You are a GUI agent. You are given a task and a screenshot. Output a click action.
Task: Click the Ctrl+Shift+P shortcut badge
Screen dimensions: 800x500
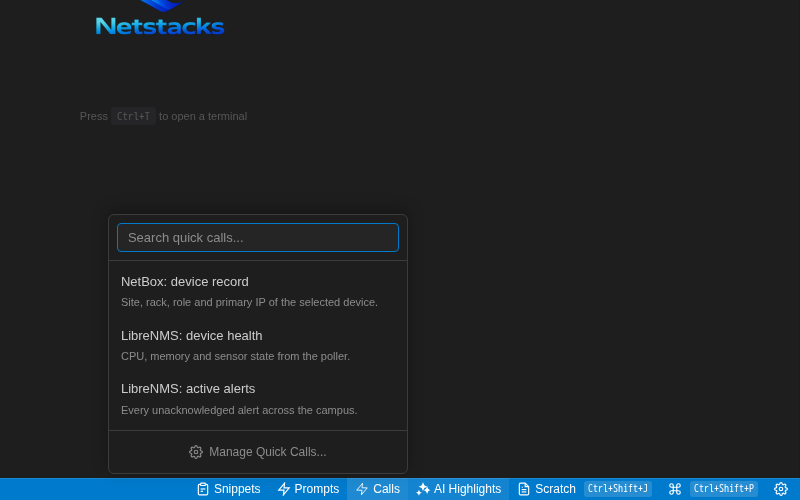point(723,489)
